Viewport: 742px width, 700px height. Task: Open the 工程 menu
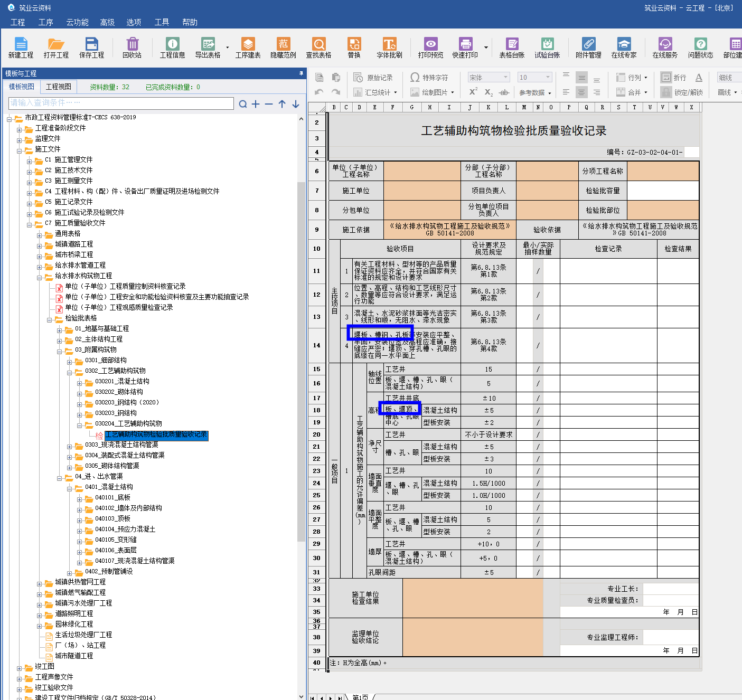point(17,22)
